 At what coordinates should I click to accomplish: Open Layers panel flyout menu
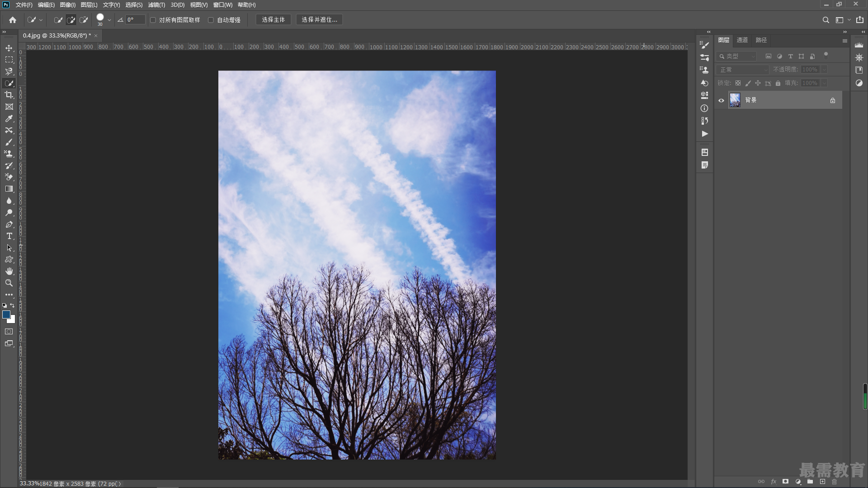pyautogui.click(x=844, y=41)
